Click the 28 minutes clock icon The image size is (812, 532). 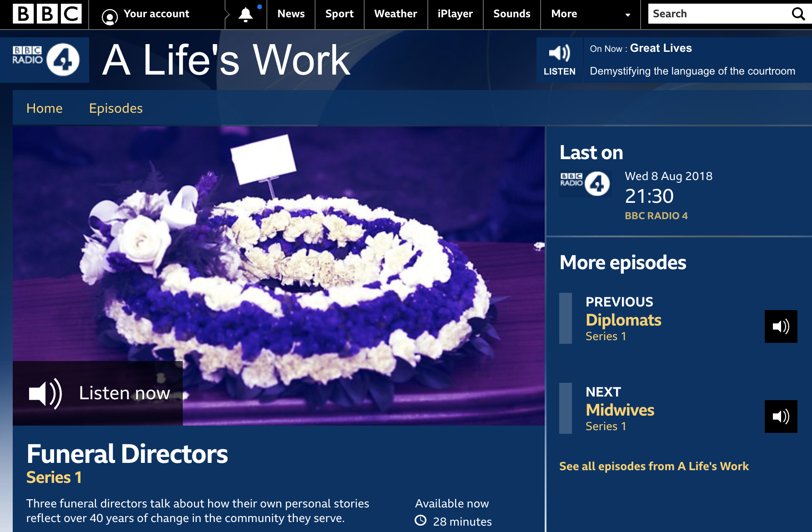[421, 521]
